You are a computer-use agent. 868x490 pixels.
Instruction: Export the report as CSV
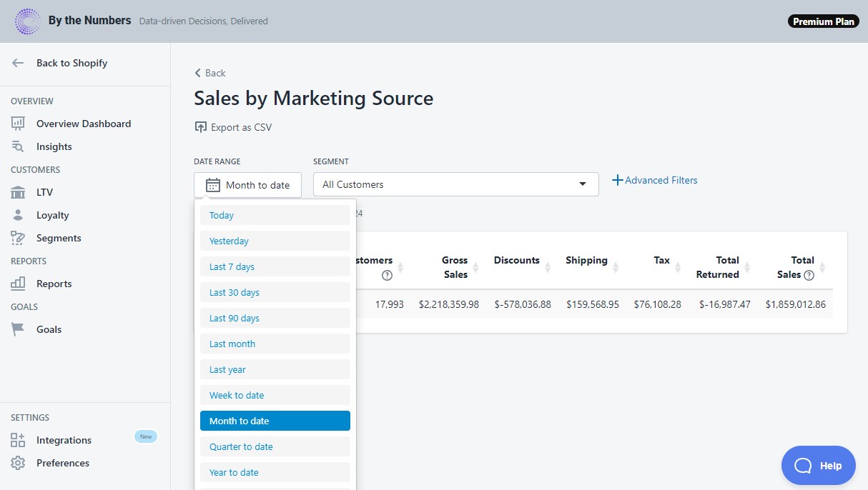click(x=234, y=127)
